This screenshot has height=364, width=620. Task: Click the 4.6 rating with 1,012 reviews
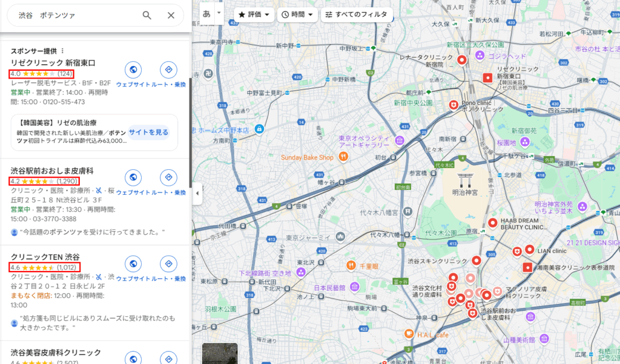[44, 267]
